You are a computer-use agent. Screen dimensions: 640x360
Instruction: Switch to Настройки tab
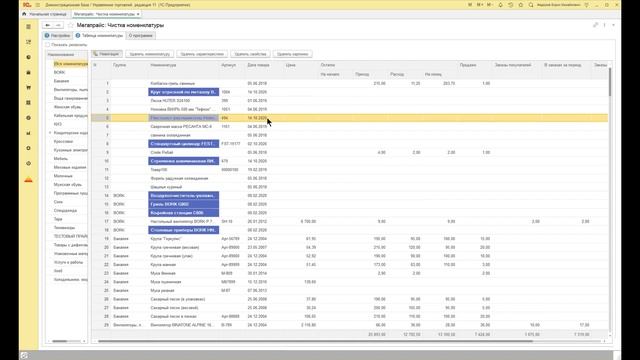58,36
